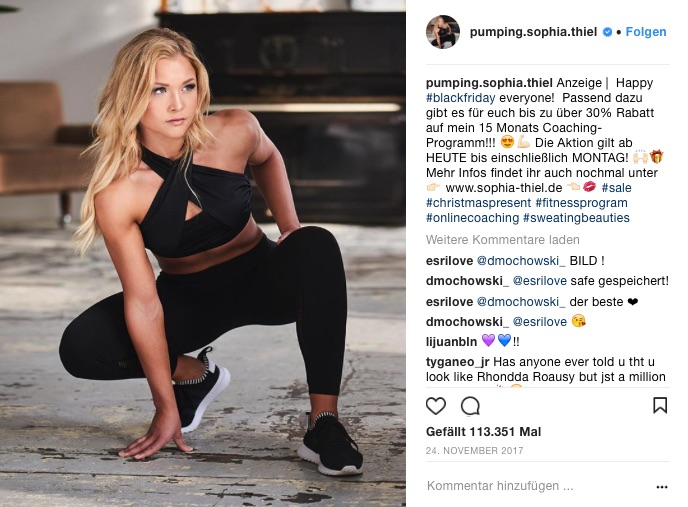Open commenter profile lijuanbln
The width and height of the screenshot is (688, 507).
point(451,342)
